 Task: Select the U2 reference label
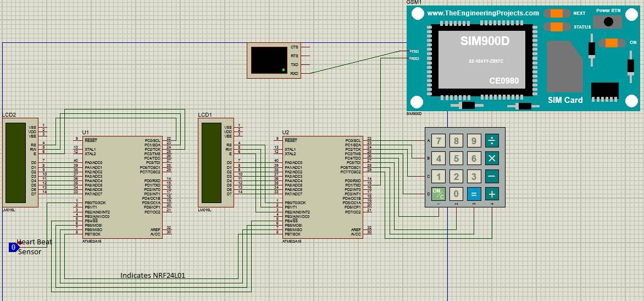pos(286,132)
